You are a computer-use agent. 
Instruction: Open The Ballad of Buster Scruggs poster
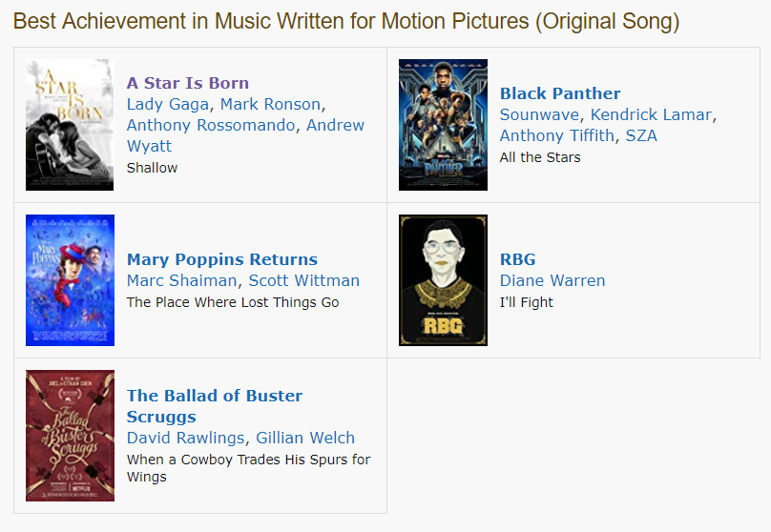tap(69, 436)
